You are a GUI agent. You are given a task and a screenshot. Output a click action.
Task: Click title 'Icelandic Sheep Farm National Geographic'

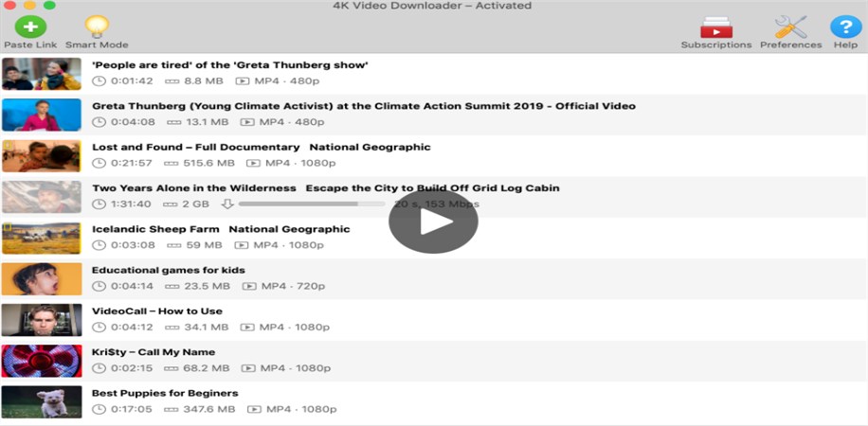coord(221,229)
